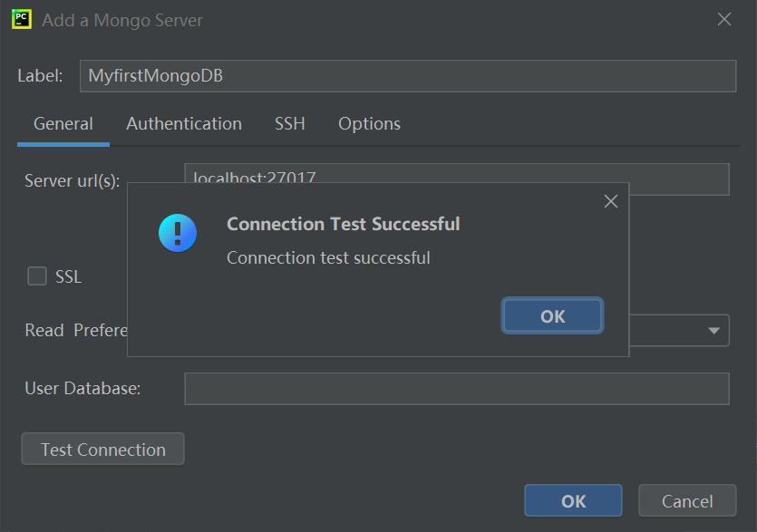Viewport: 757px width, 532px height.
Task: Select the Options tab
Action: point(368,123)
